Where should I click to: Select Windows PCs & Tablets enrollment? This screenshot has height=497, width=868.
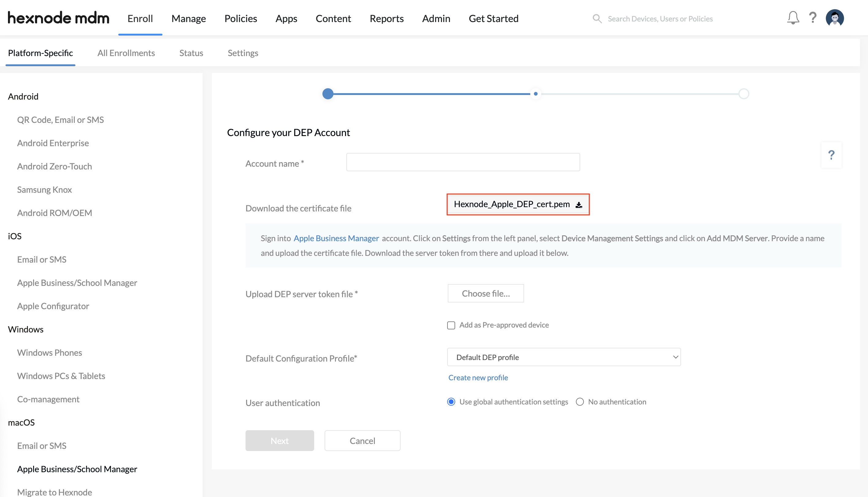coord(61,376)
